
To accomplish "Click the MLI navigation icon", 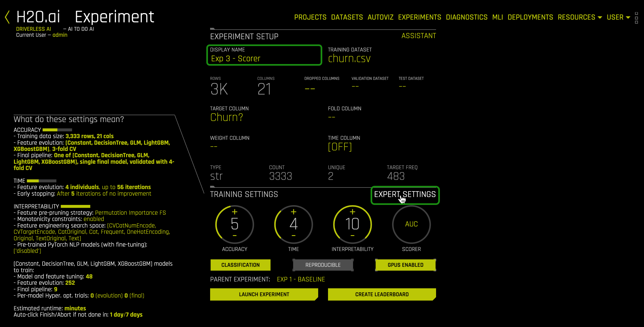I will [498, 17].
